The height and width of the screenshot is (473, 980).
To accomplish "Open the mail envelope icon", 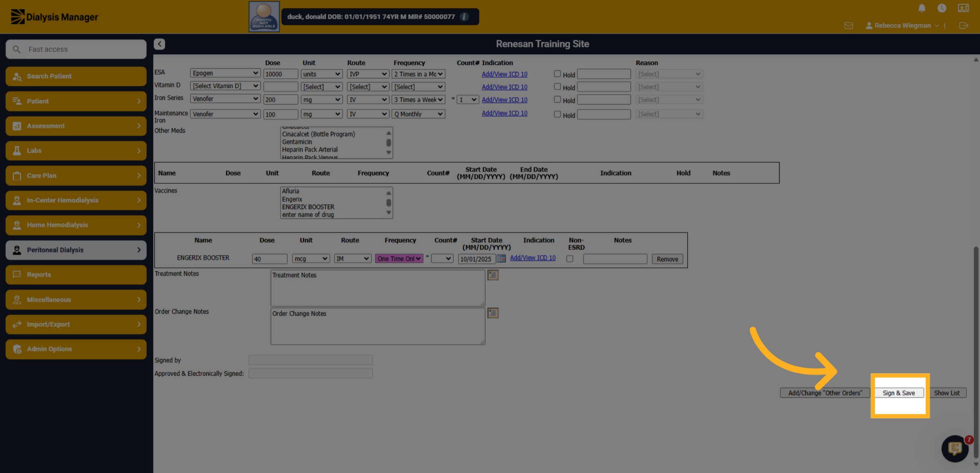I will click(x=849, y=26).
